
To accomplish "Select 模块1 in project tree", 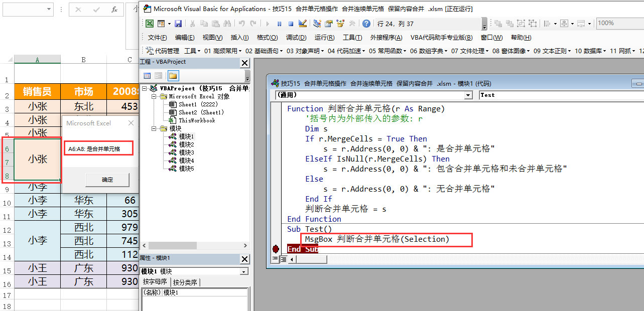I will [186, 136].
